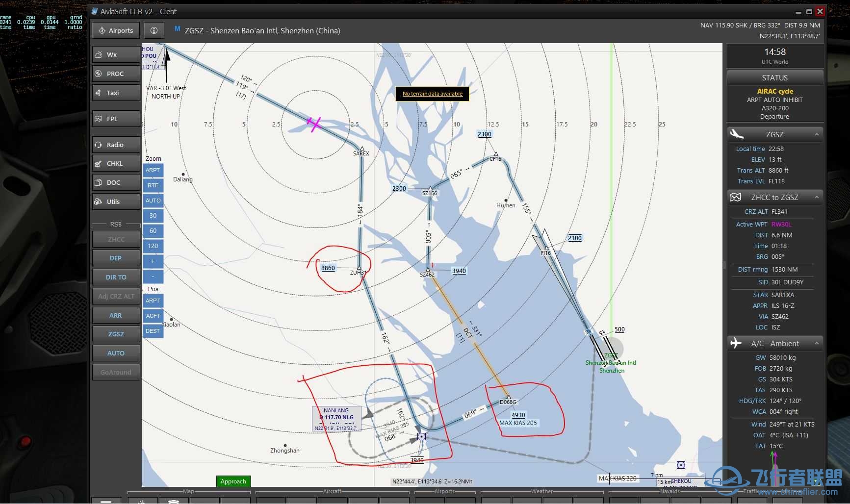This screenshot has height=504, width=850.
Task: Collapse the ZHCC to ZGSZ panel
Action: (x=816, y=197)
